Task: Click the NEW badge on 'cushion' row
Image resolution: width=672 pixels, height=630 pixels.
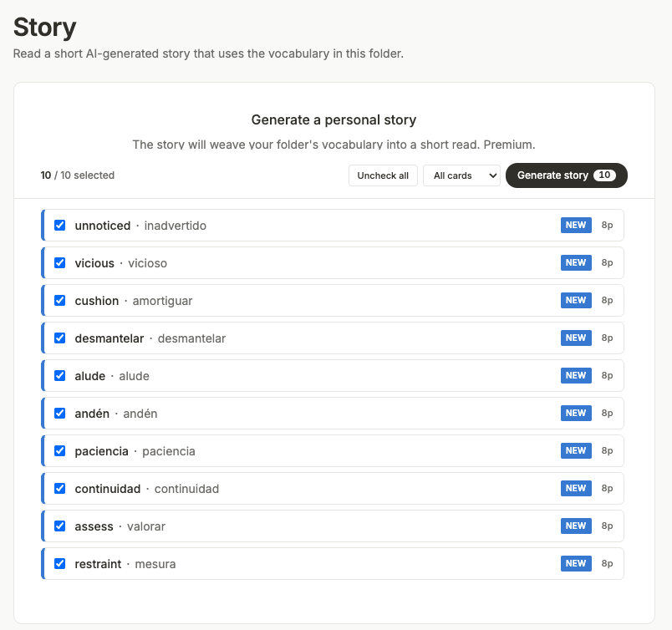Action: tap(576, 301)
